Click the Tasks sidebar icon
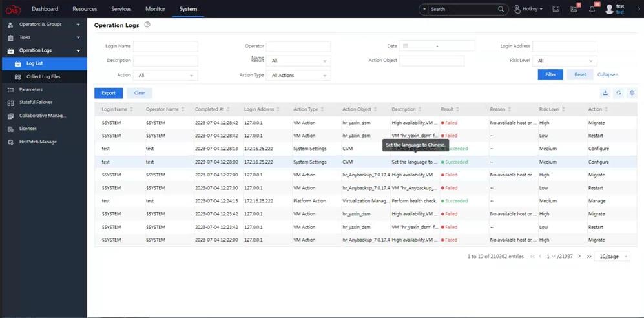 [11, 37]
